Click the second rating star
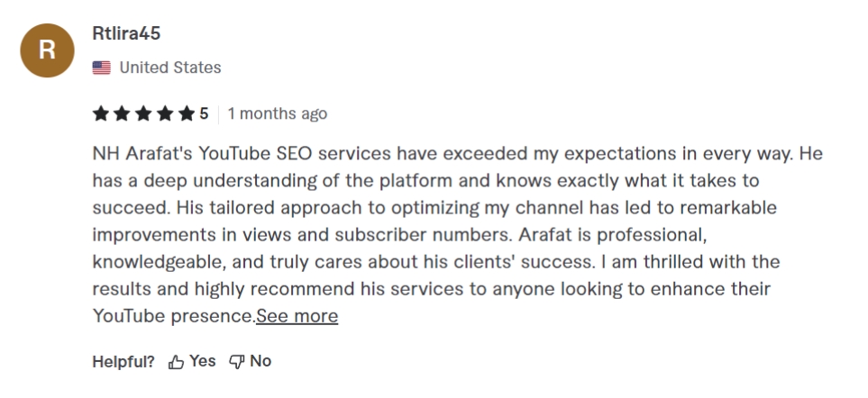The width and height of the screenshot is (868, 398). pyautogui.click(x=122, y=113)
